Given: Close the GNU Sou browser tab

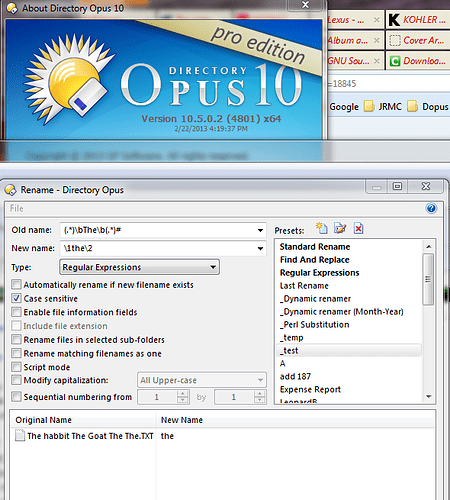Looking at the screenshot, I should [377, 61].
